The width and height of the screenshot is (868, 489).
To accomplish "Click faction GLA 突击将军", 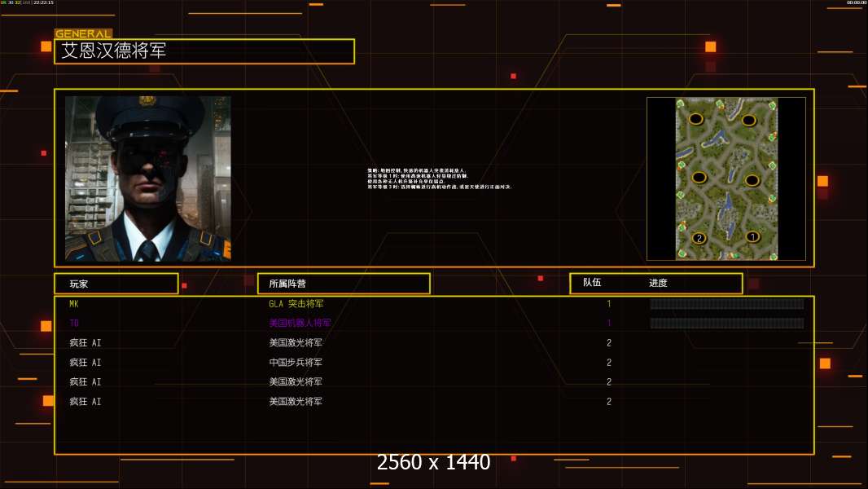I will [296, 303].
